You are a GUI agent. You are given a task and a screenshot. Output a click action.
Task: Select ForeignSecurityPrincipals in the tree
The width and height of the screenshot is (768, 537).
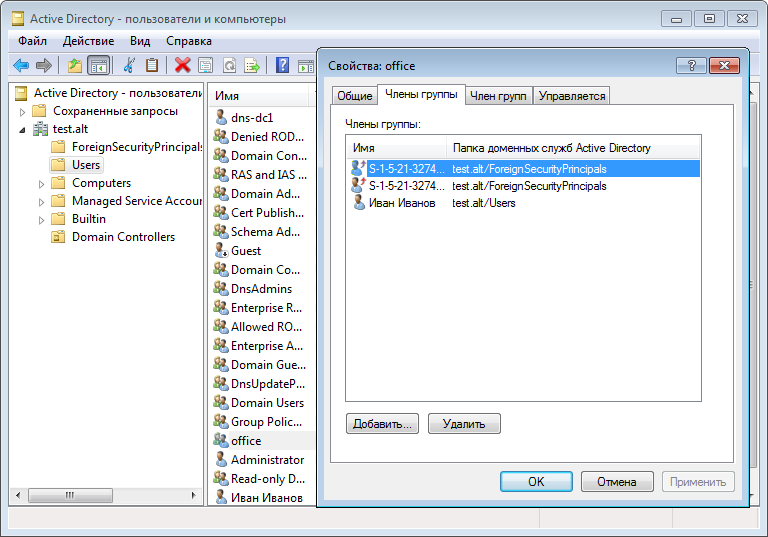[126, 147]
